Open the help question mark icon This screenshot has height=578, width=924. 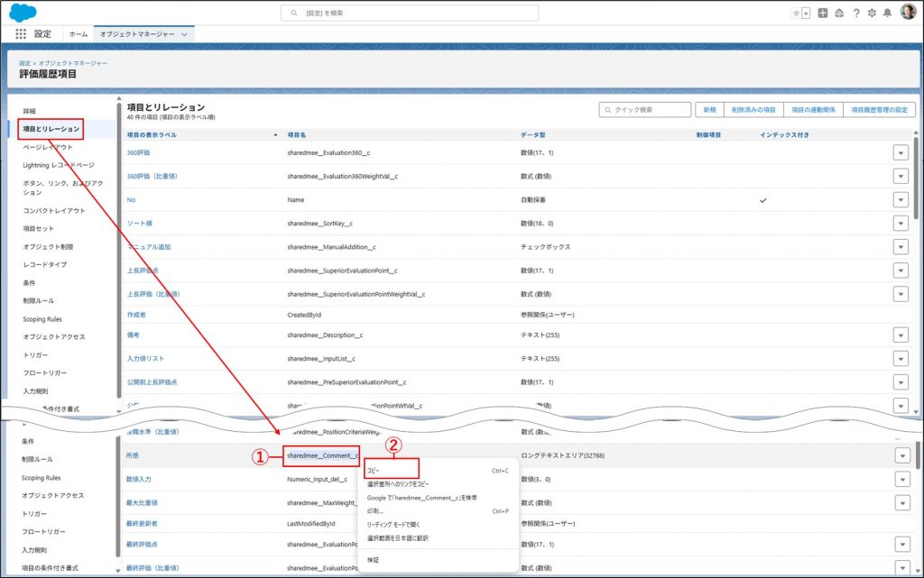[855, 14]
